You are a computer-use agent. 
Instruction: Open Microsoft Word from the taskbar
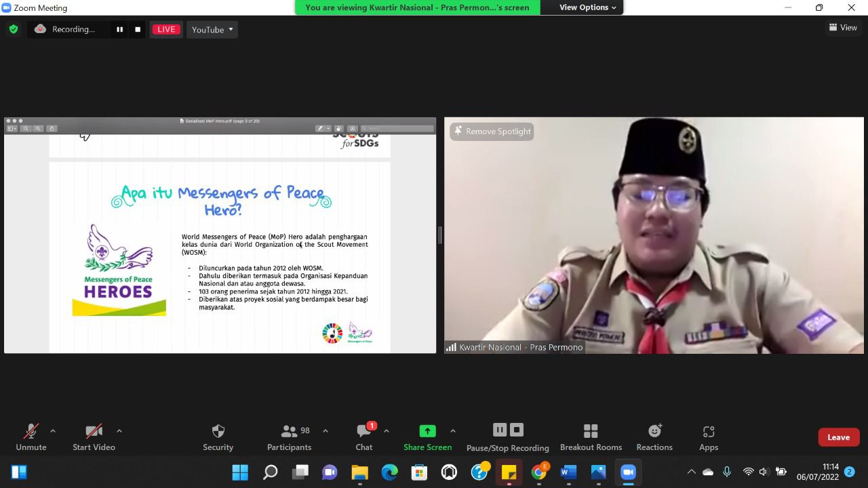click(569, 472)
